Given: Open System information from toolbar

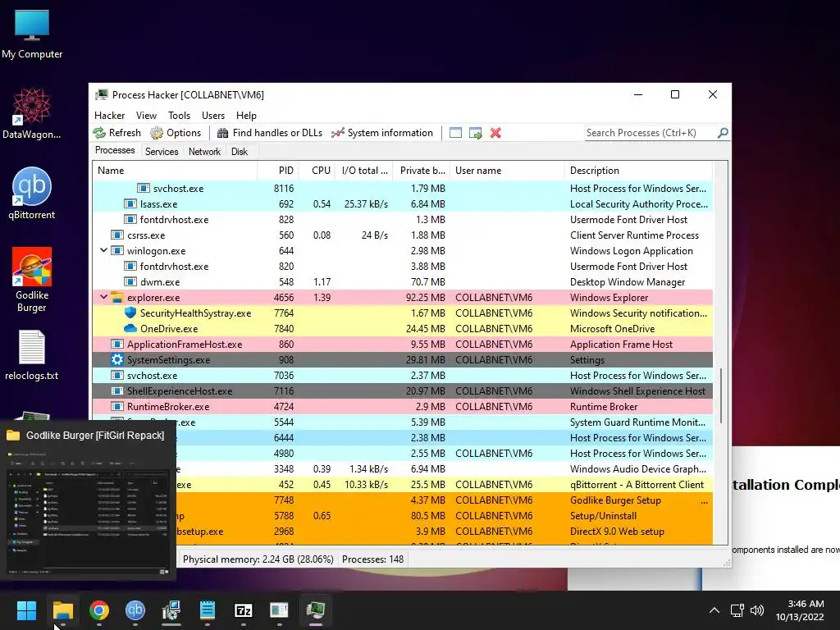Looking at the screenshot, I should pyautogui.click(x=382, y=133).
